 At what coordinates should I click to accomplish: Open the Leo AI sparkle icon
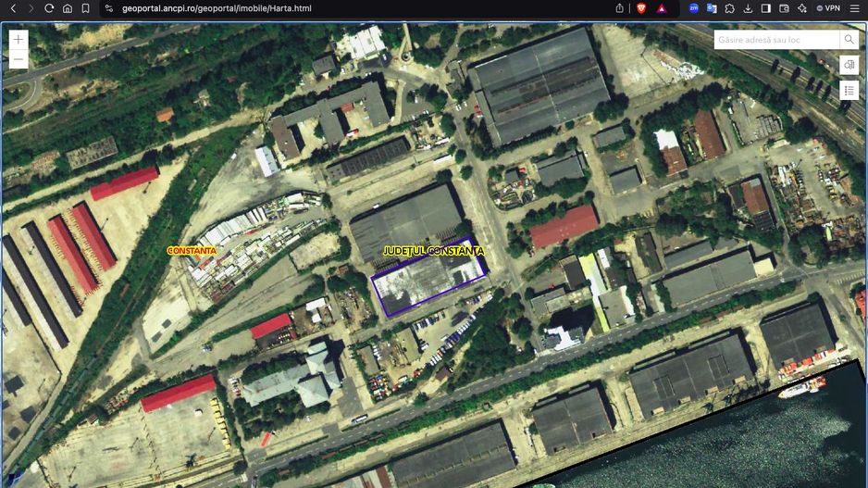pos(801,8)
